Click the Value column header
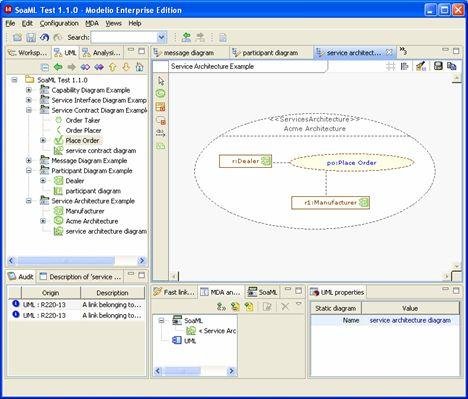Screen dimensions: 468x399 click(x=410, y=308)
